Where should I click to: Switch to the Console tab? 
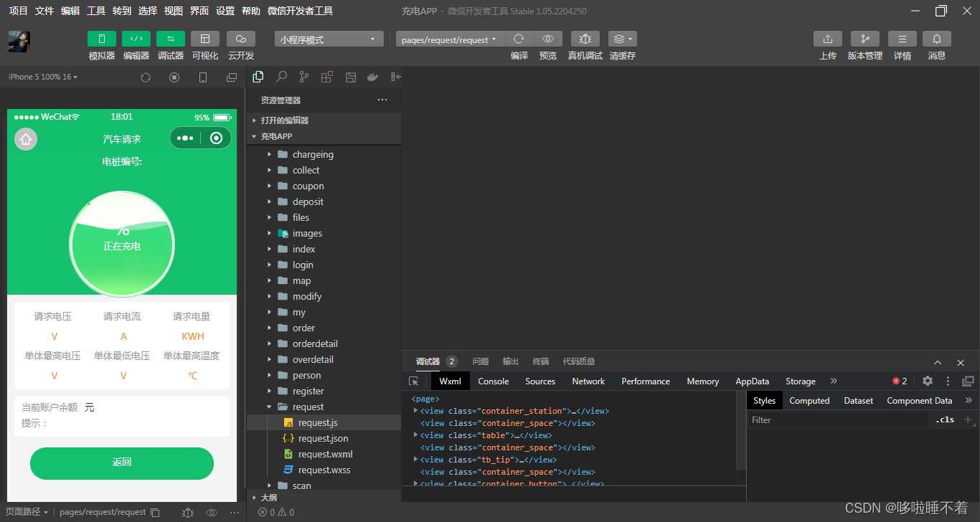click(x=494, y=381)
